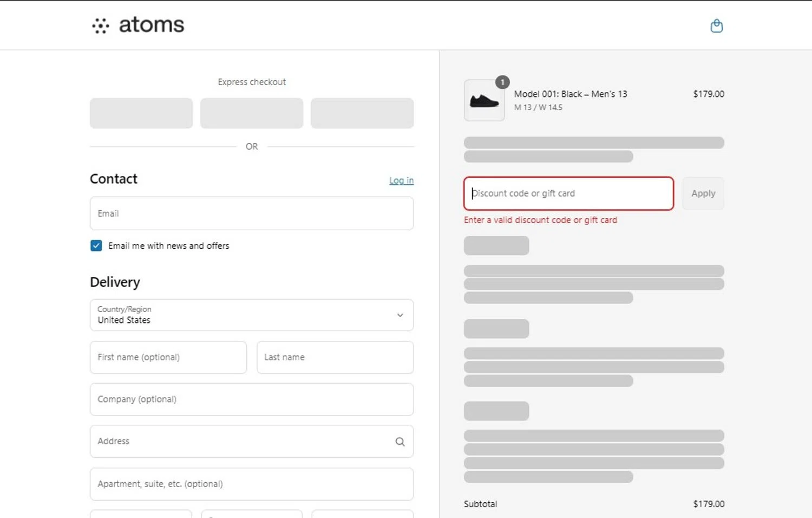
Task: Click the third express checkout placeholder button
Action: point(362,113)
